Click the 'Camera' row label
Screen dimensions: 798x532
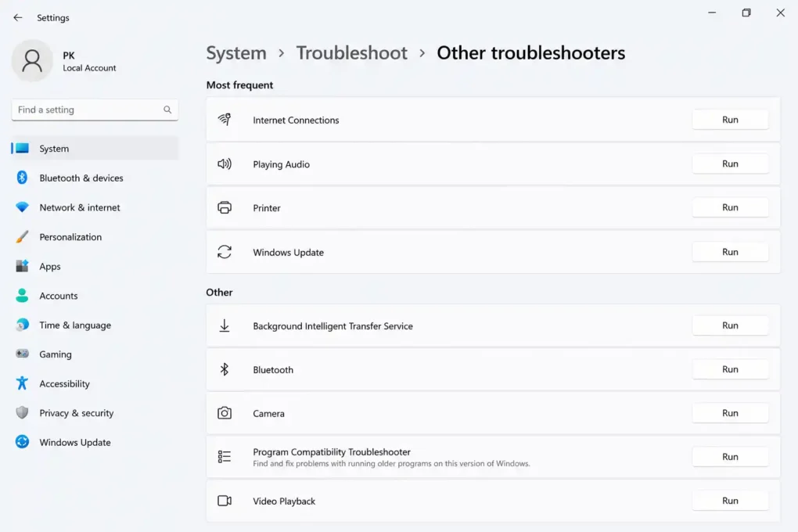[268, 413]
